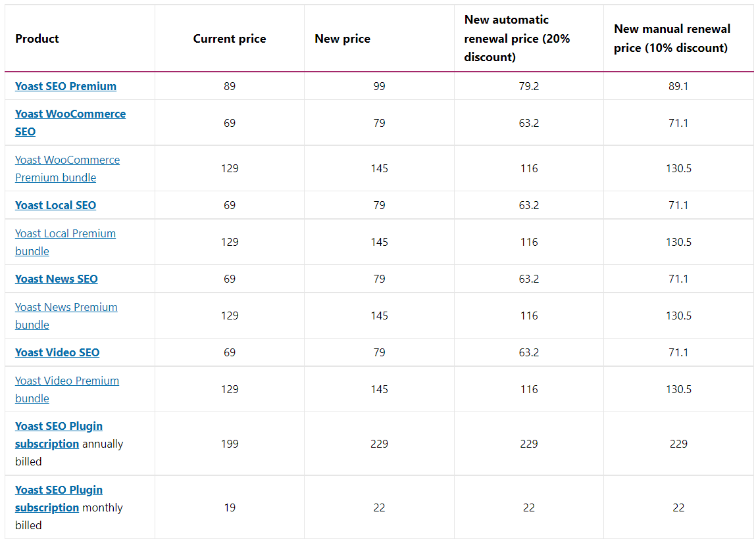Image resolution: width=756 pixels, height=543 pixels.
Task: Select New automatic renewal price header
Action: pyautogui.click(x=517, y=38)
